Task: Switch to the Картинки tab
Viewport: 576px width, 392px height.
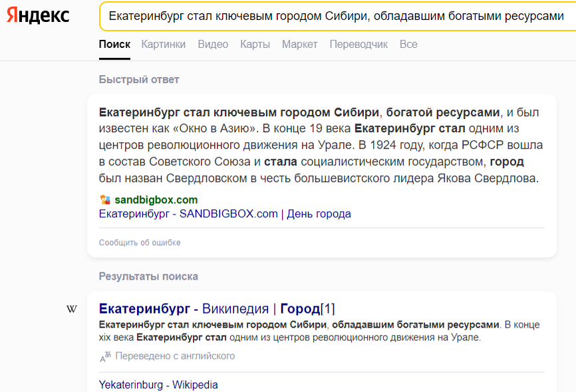Action: (164, 45)
